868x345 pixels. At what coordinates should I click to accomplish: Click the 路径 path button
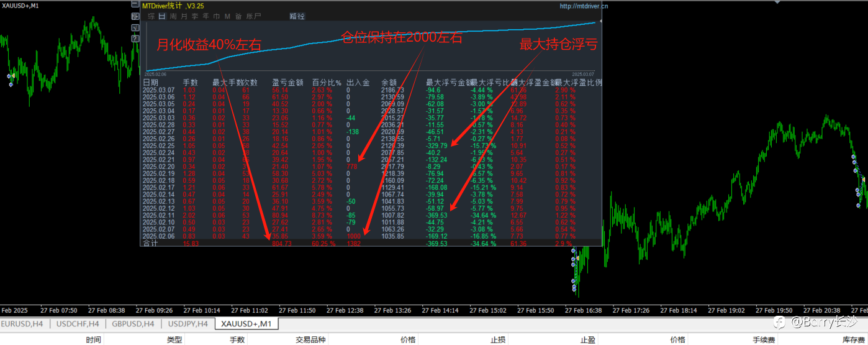coord(297,16)
